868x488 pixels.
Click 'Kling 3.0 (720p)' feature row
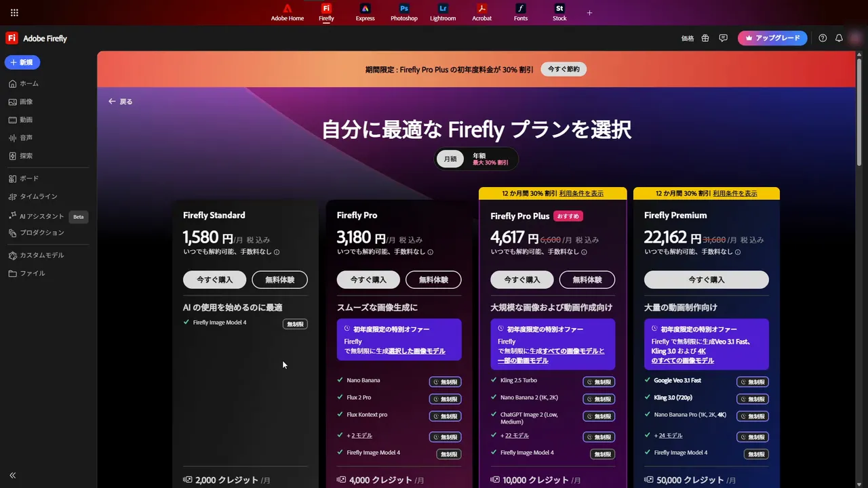[x=707, y=398]
